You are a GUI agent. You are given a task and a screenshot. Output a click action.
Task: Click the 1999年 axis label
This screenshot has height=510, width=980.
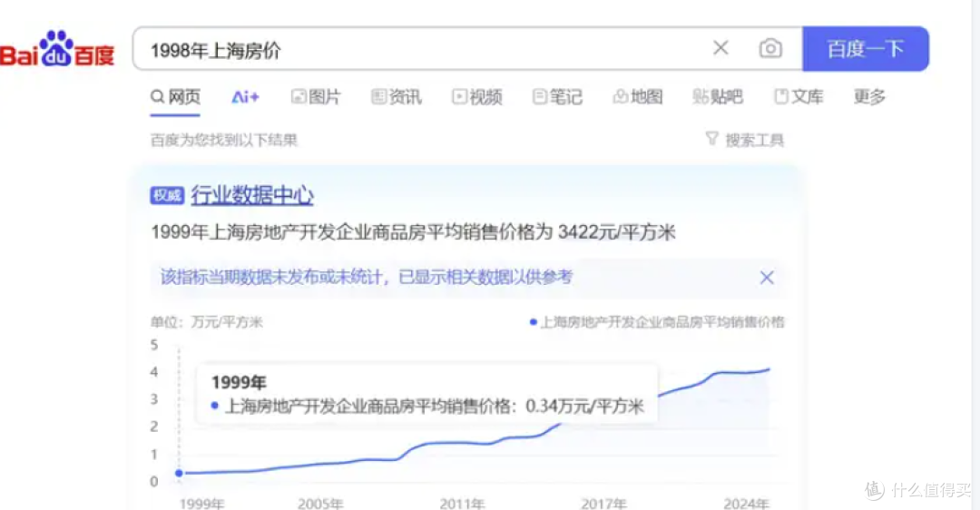coord(201,503)
